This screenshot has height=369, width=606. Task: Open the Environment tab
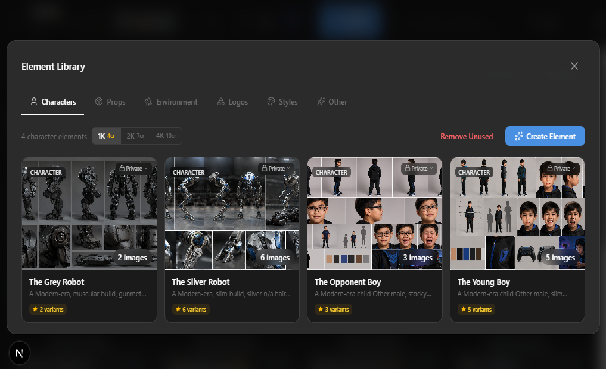tap(171, 102)
